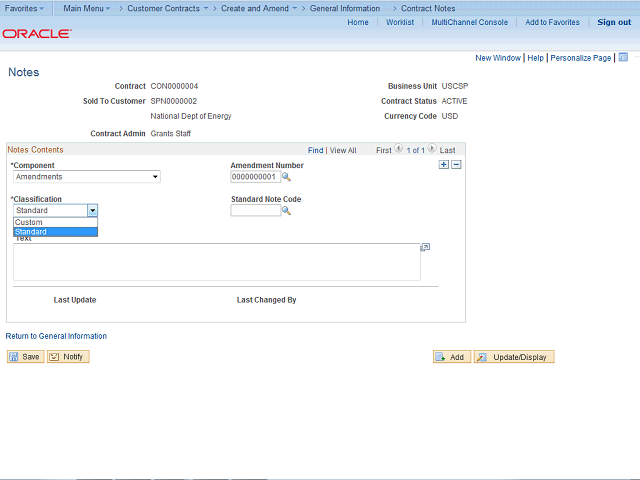Click Find in Notes Contents header
The height and width of the screenshot is (480, 640).
point(316,150)
